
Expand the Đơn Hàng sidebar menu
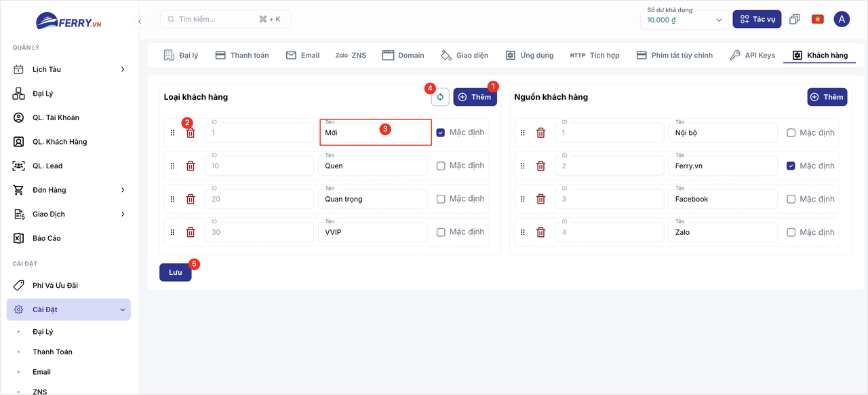pyautogui.click(x=68, y=190)
